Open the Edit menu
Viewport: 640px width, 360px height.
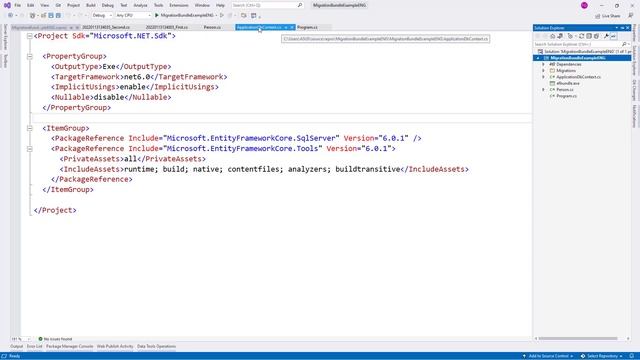point(31,5)
